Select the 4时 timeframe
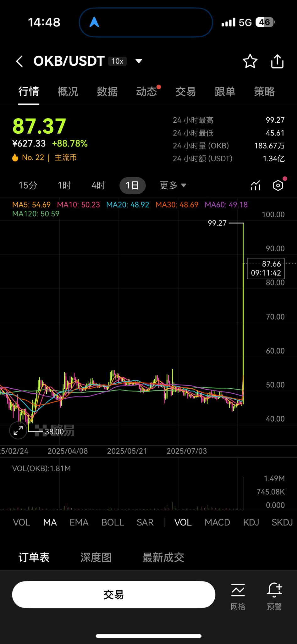The height and width of the screenshot is (644, 297). [98, 185]
